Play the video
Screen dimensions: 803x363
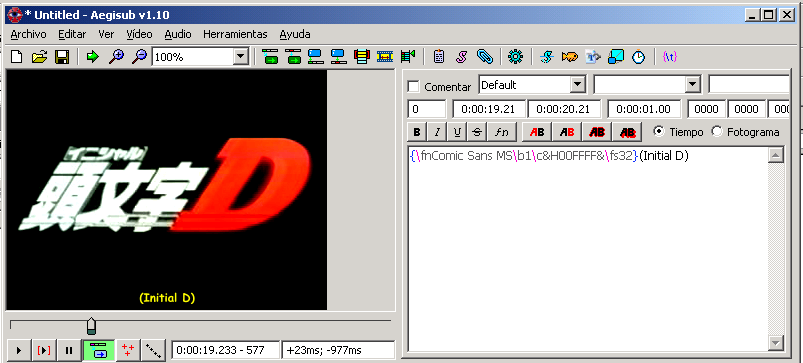tap(19, 350)
